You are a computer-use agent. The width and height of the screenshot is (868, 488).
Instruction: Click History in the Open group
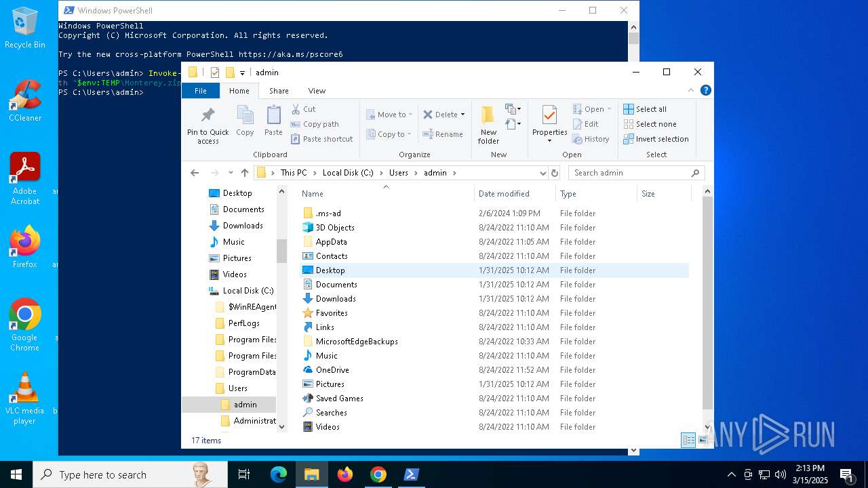[591, 139]
